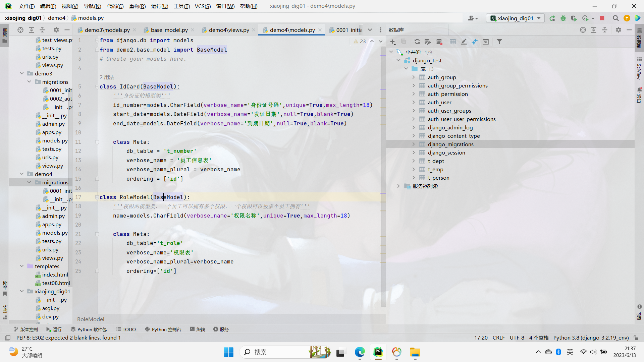Screen dimensions: 644x362
Task: Open 版本控制 tool window
Action: 26,329
